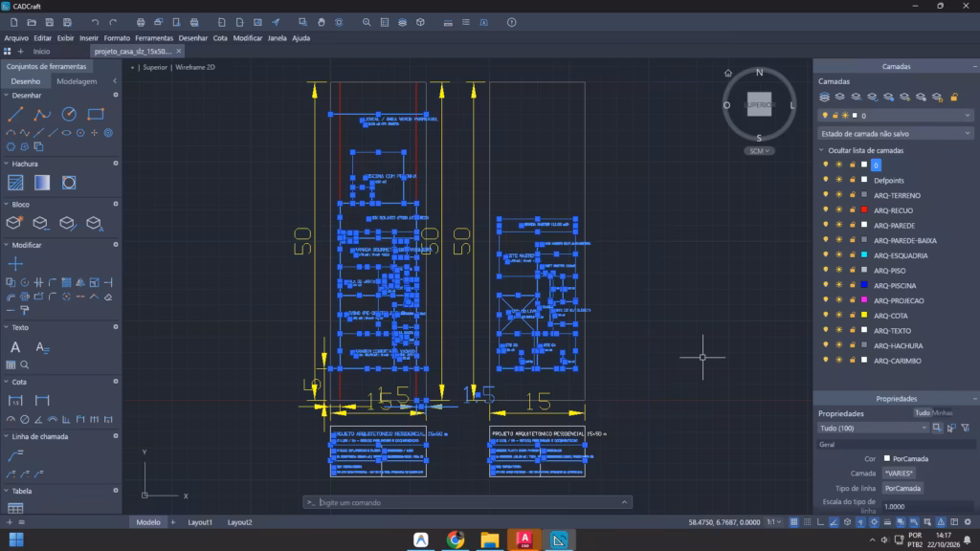
Task: Lock the ARQ-TEXTO layer padlock
Action: pos(852,330)
